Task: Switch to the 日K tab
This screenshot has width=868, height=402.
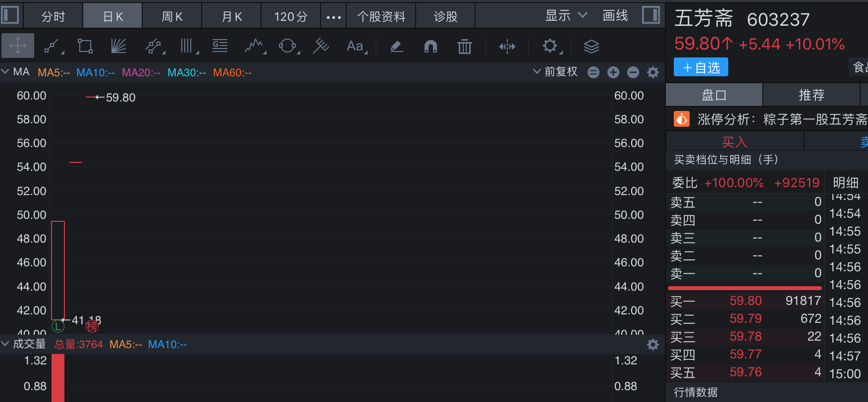Action: point(112,16)
